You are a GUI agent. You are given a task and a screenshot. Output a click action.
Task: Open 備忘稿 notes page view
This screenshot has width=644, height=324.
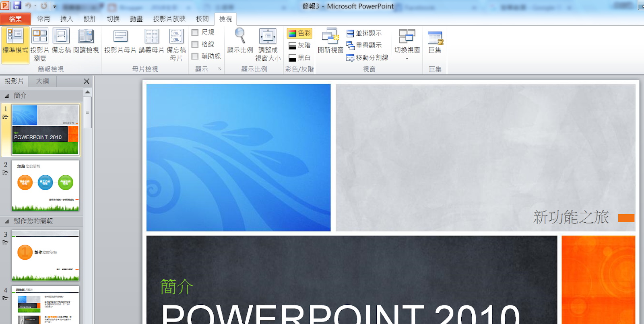pyautogui.click(x=61, y=41)
